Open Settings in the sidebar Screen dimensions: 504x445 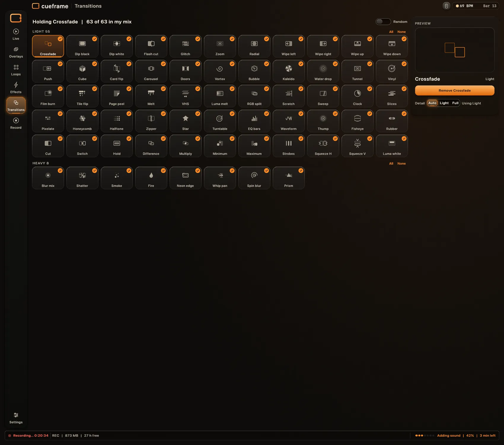click(x=16, y=418)
